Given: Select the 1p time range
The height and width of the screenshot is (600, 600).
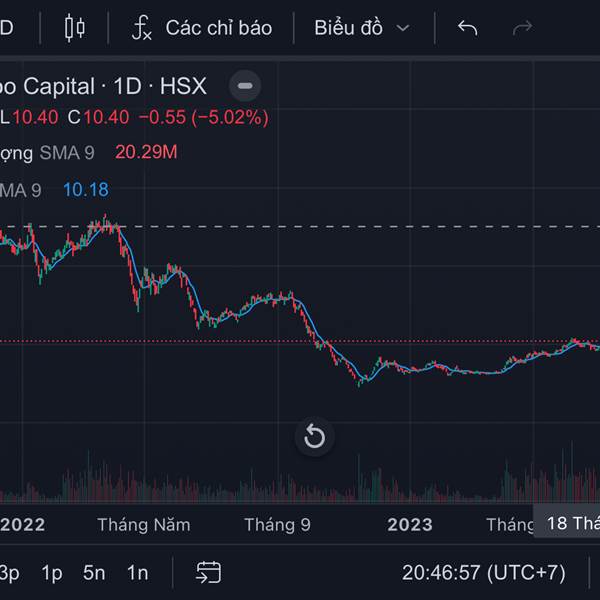Looking at the screenshot, I should tap(52, 573).
